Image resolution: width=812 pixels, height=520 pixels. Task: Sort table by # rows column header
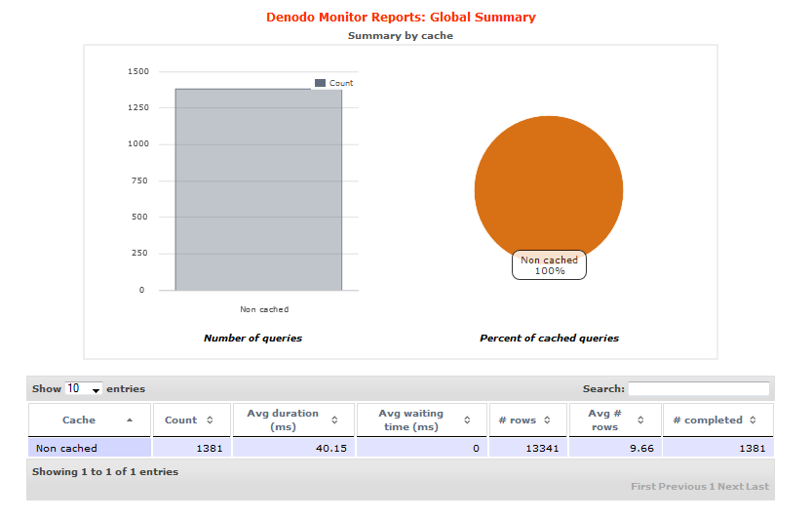[528, 420]
